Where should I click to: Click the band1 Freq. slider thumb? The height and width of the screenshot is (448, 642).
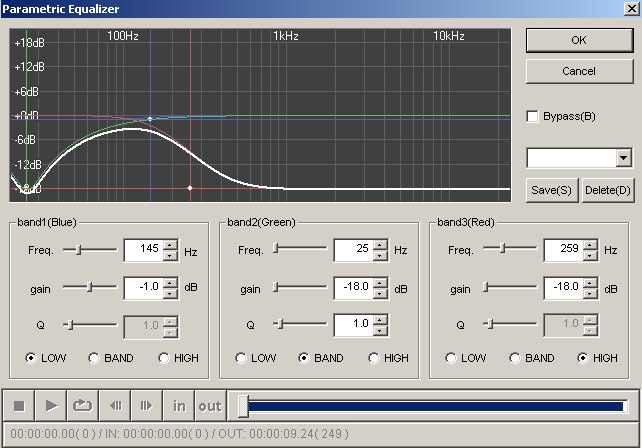pos(79,249)
